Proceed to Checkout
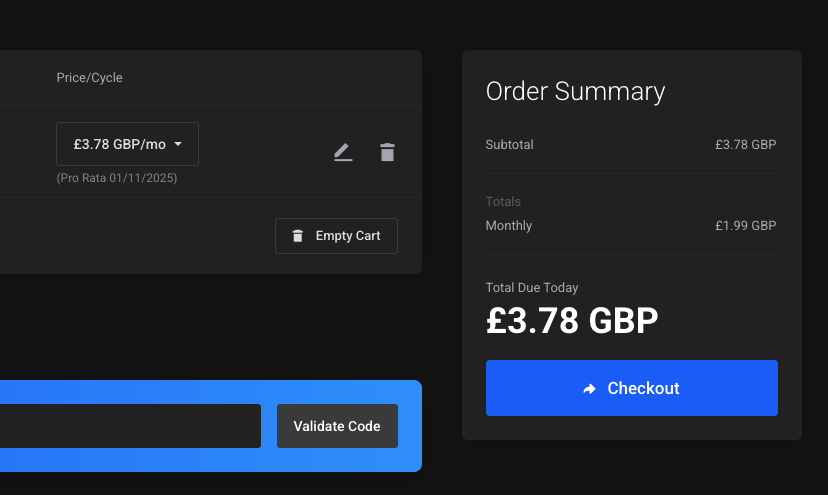The width and height of the screenshot is (828, 495). click(x=632, y=388)
